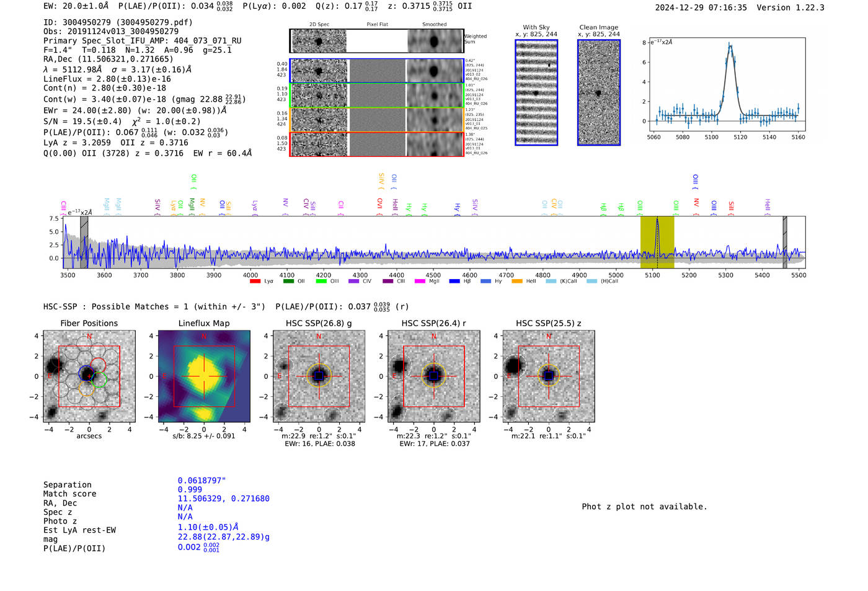Open the Lineflux Map image
Viewport: 868px width, 591px height.
click(x=204, y=376)
